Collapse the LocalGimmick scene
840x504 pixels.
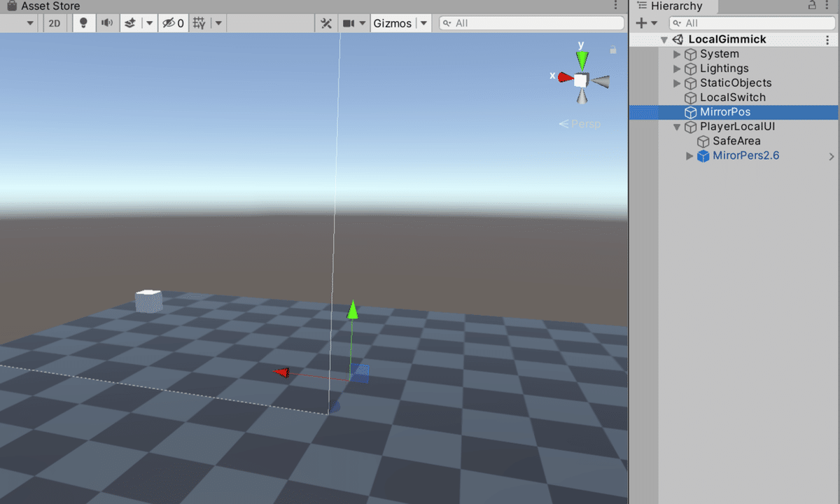point(664,40)
